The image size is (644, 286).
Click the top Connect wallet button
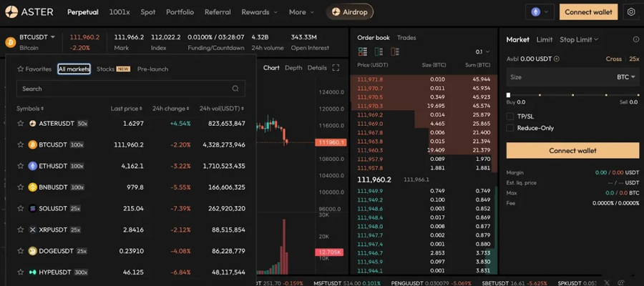coord(589,12)
